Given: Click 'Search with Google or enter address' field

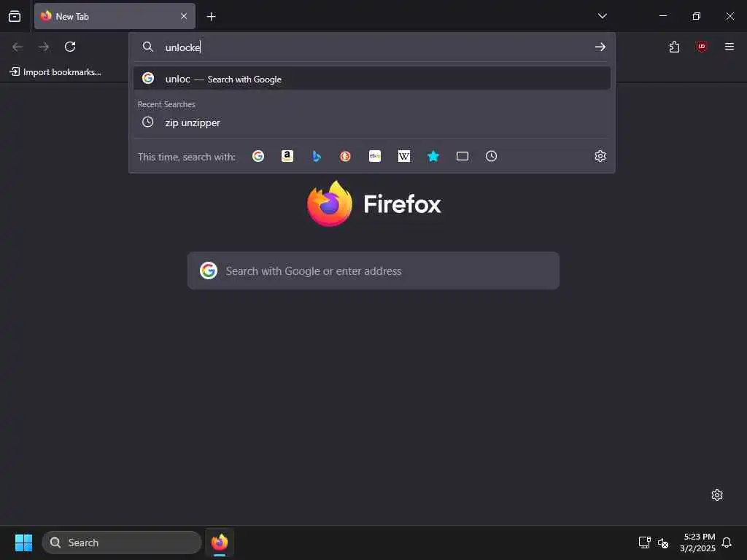Looking at the screenshot, I should [x=373, y=271].
